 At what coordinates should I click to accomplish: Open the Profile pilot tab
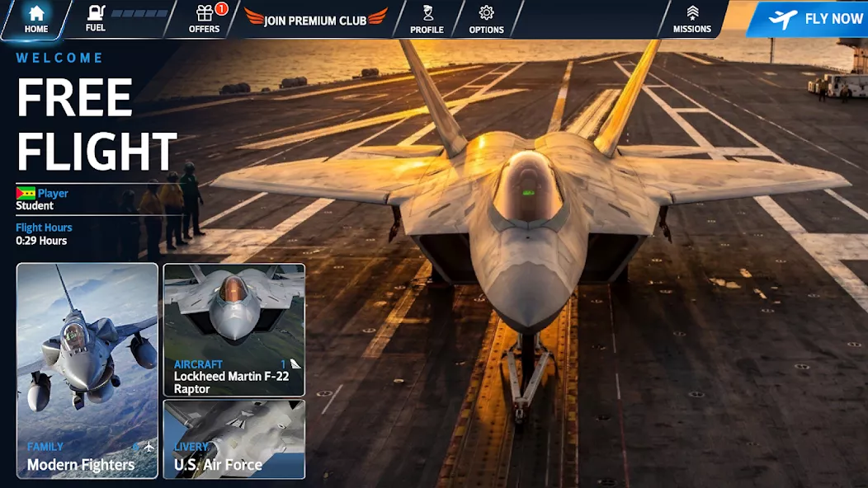pyautogui.click(x=427, y=19)
